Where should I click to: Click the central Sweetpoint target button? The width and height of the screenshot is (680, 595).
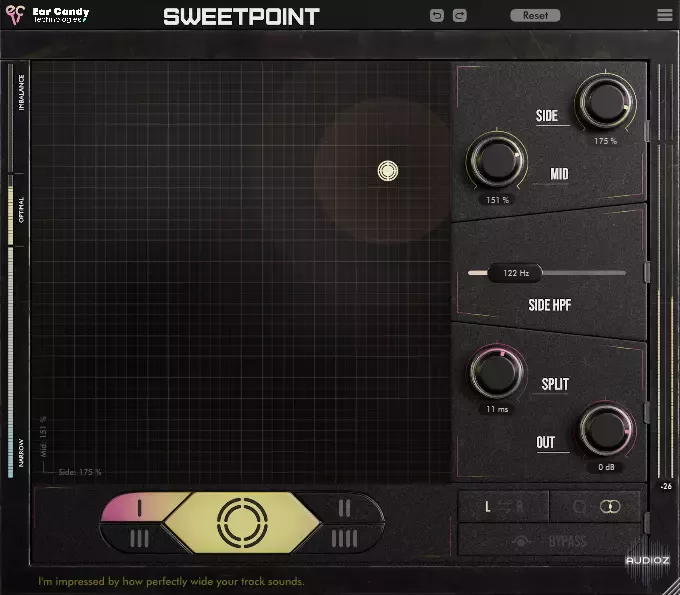tap(242, 522)
